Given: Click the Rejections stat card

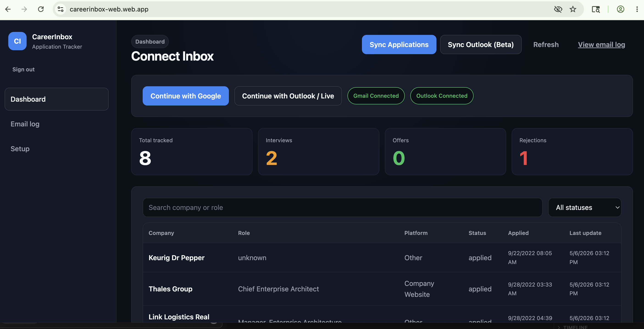Looking at the screenshot, I should tap(572, 152).
